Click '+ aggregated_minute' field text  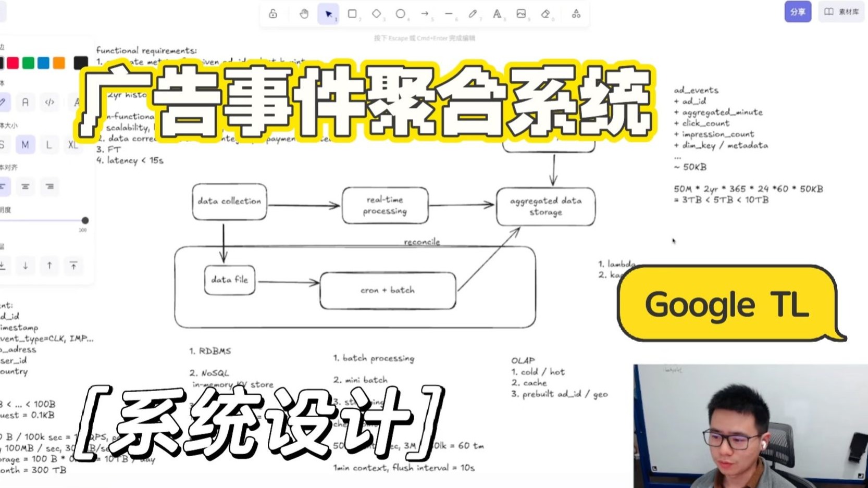[x=718, y=112]
